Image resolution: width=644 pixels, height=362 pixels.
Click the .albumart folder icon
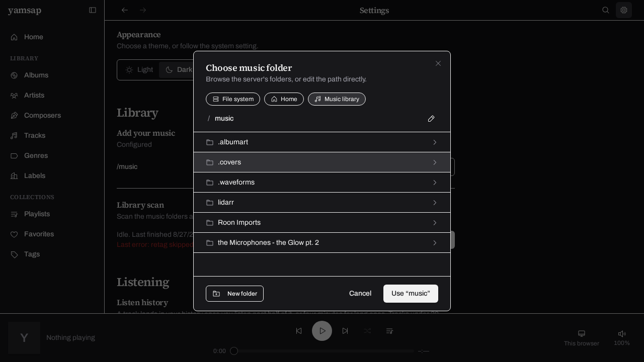[x=210, y=142]
